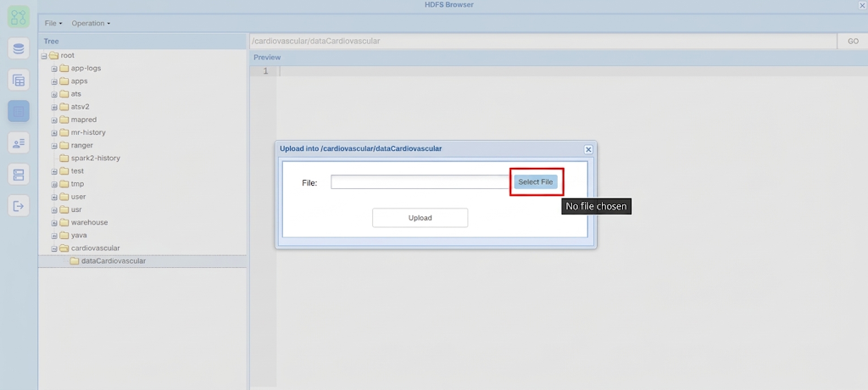
Task: Select the user tree label
Action: (78, 196)
